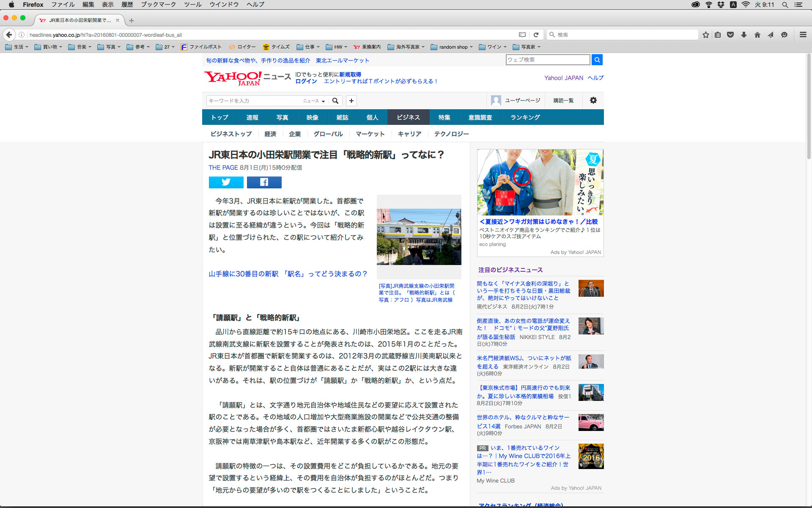Image resolution: width=812 pixels, height=508 pixels.
Task: Open the ニュース search category dropdown
Action: click(x=314, y=101)
